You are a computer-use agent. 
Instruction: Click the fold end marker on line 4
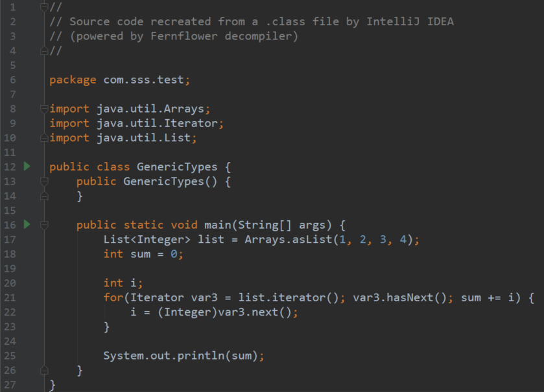point(44,51)
